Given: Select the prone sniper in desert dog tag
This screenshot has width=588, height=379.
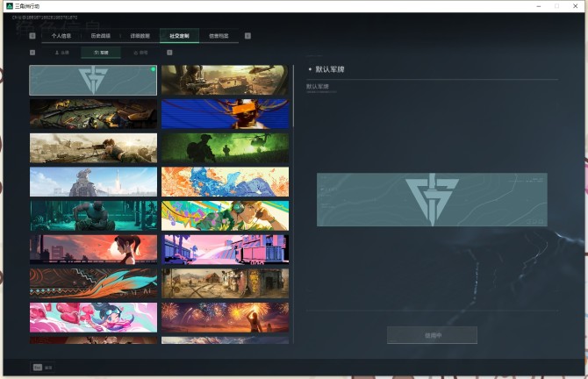Looking at the screenshot, I should tap(93, 148).
